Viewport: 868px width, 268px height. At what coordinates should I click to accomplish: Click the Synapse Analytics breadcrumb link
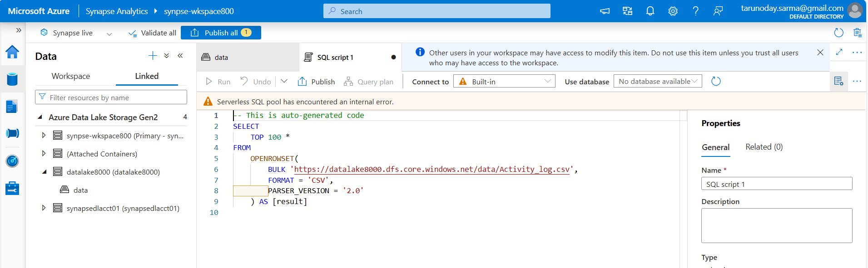pyautogui.click(x=117, y=11)
